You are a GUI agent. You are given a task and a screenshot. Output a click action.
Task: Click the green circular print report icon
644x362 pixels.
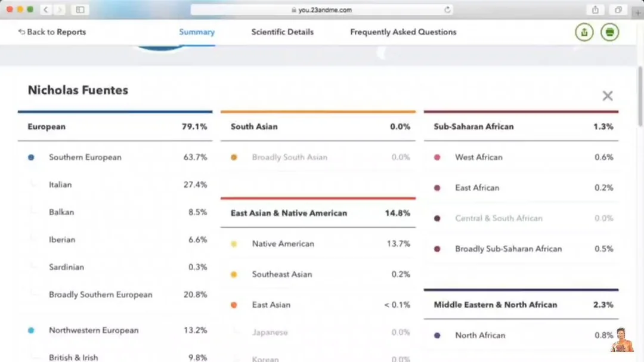click(609, 32)
